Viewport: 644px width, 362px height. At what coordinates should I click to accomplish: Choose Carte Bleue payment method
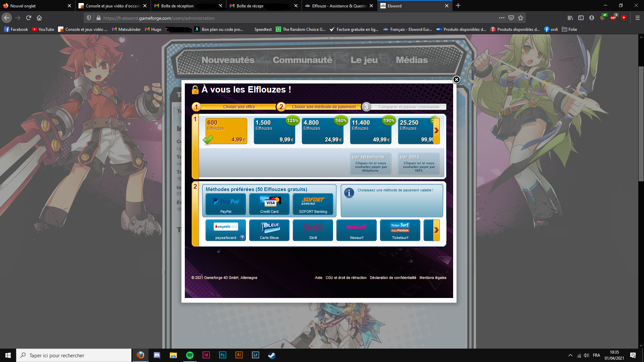[x=269, y=230]
